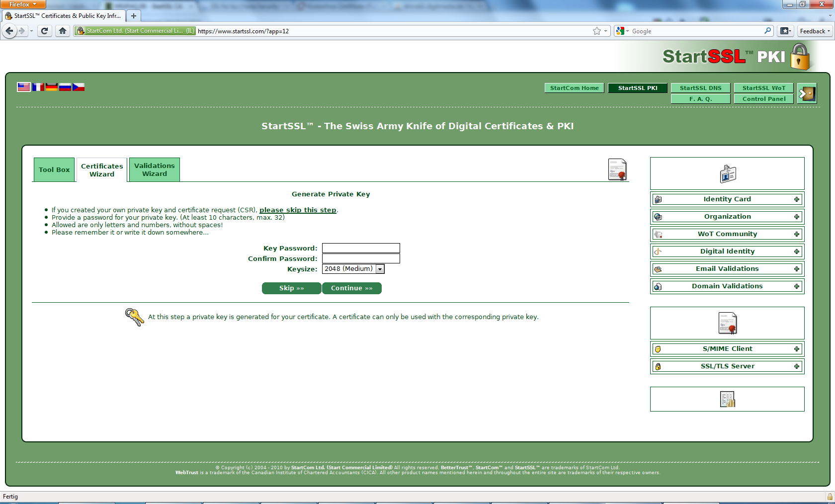Viewport: 835px width, 504px height.
Task: Click the certificate icon beside the wizard tabs
Action: 618,169
